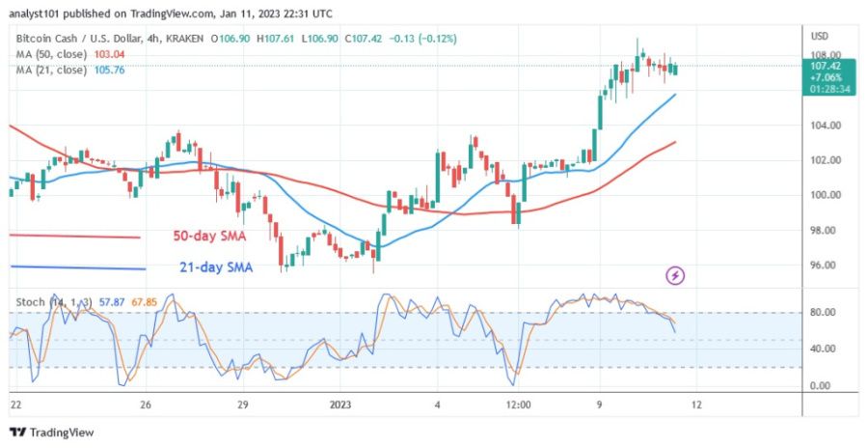Select the "21-day SMA" text annotation
This screenshot has width=868, height=448.
coord(213,267)
